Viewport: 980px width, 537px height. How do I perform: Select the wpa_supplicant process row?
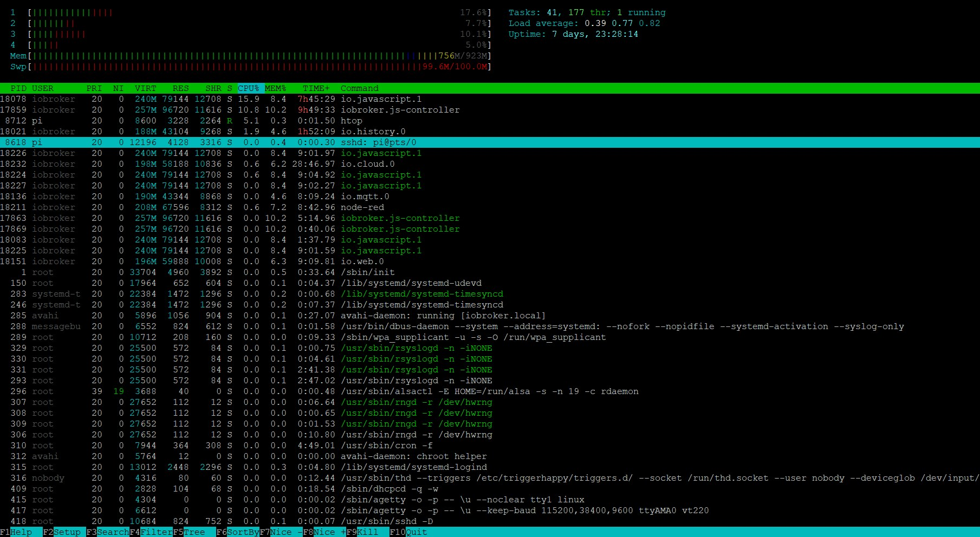pyautogui.click(x=490, y=337)
